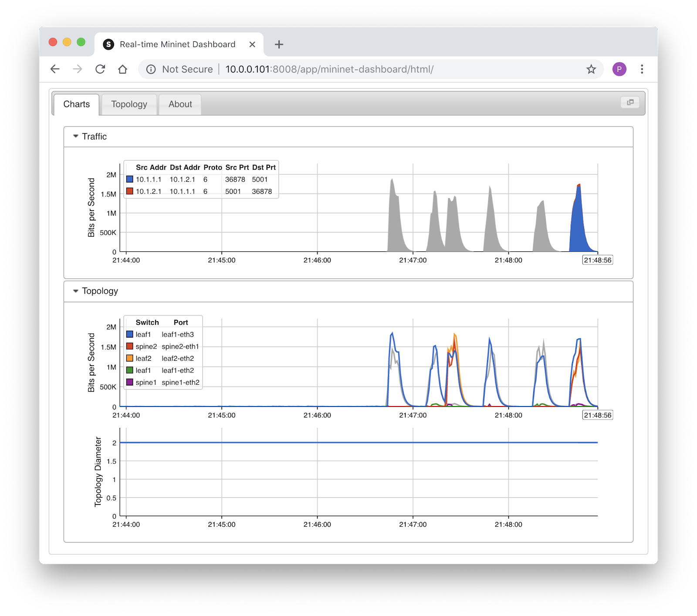Click blue swatch for 10.1.1.1 flow
The height and width of the screenshot is (616, 697).
click(129, 179)
